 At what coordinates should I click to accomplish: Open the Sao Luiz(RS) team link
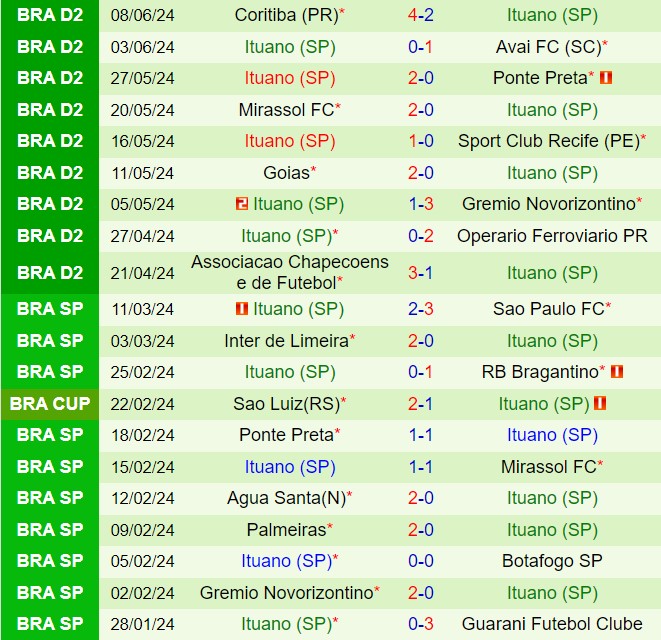286,404
